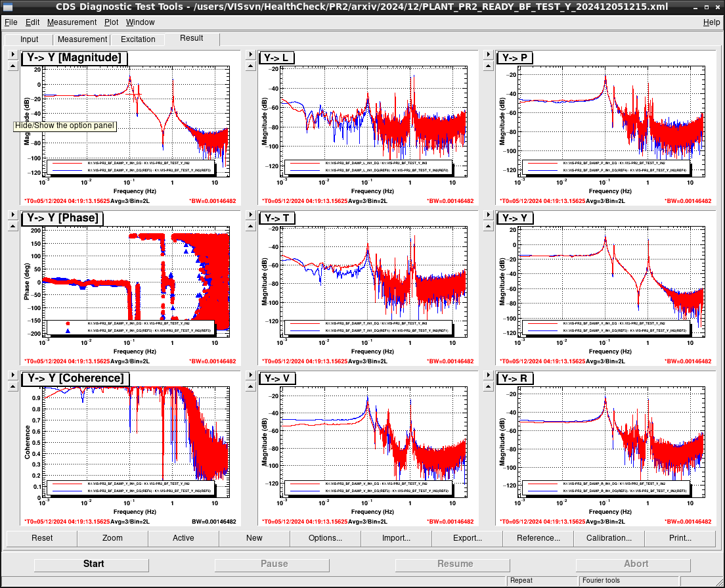Open the Plot menu

pos(111,22)
